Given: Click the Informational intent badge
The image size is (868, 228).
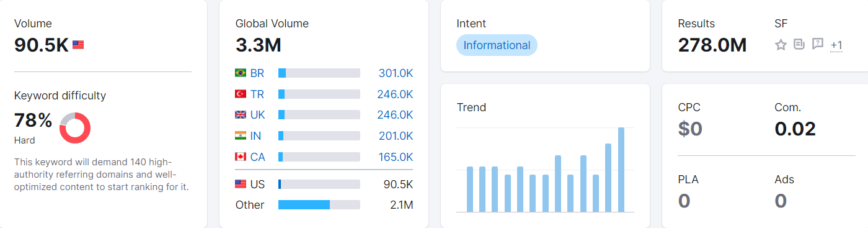Looking at the screenshot, I should pos(497,45).
